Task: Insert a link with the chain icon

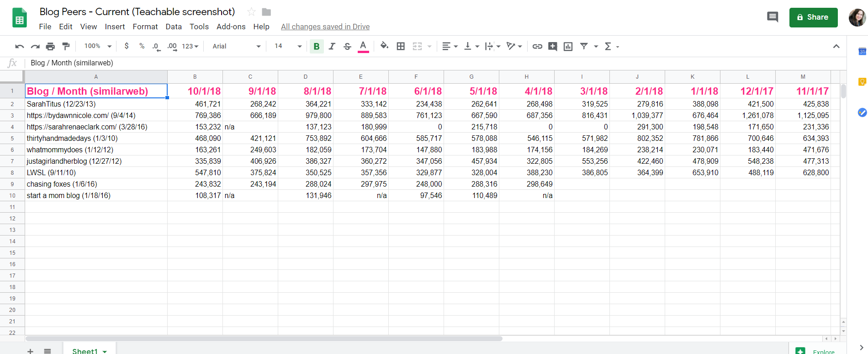Action: [537, 46]
